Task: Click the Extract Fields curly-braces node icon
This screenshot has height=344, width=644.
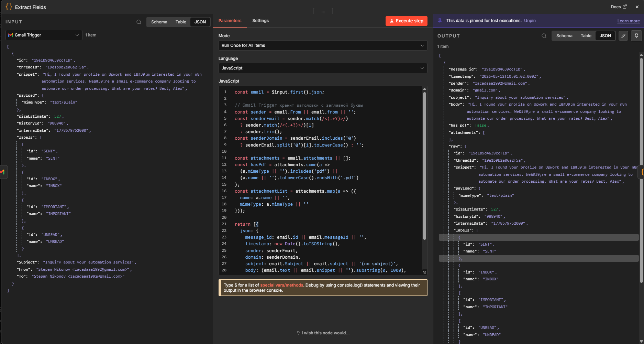Action: 9,7
